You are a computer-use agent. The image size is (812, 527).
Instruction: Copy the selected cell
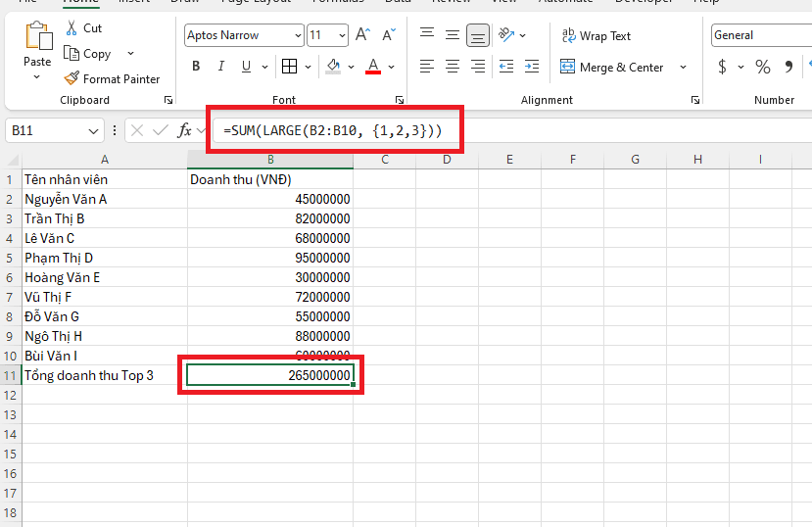[87, 53]
